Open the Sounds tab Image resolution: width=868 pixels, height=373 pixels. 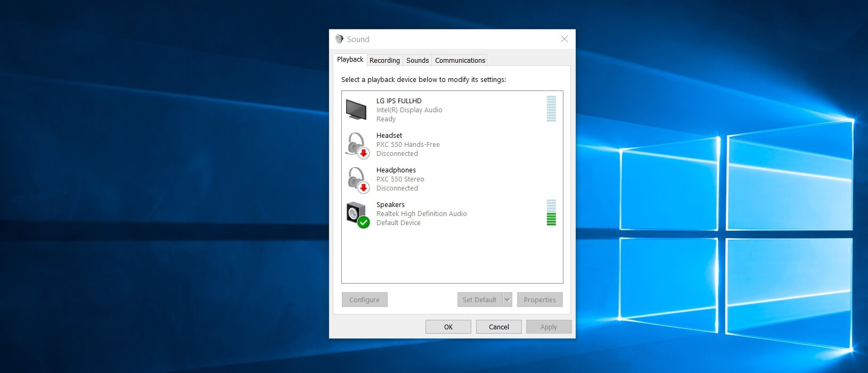[x=417, y=61]
